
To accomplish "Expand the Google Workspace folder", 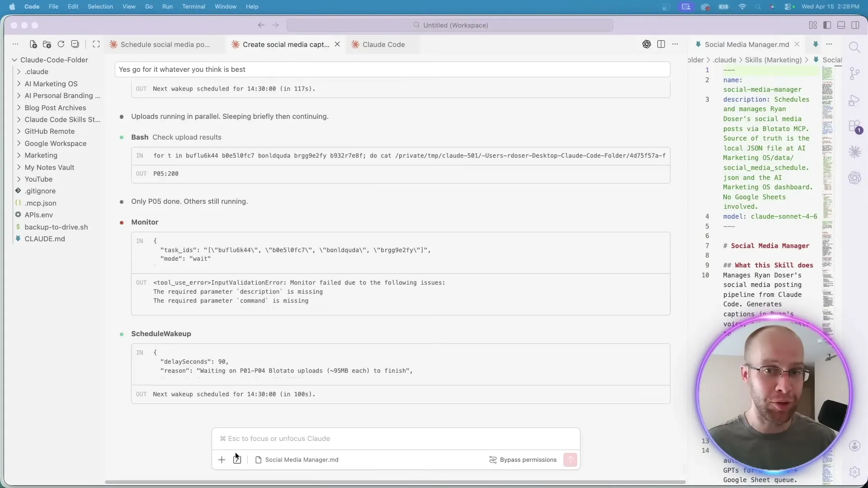I will coord(55,143).
